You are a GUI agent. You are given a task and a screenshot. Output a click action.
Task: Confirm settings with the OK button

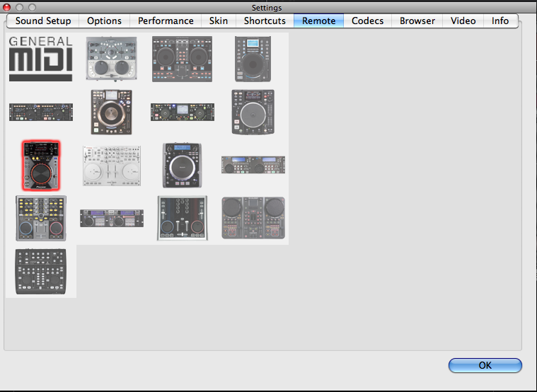(x=485, y=365)
